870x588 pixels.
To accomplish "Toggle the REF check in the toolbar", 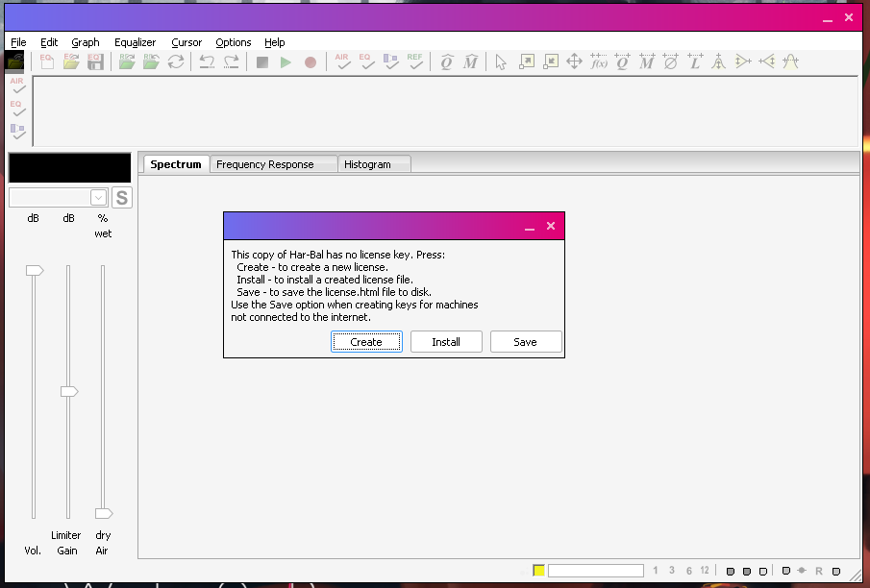I will click(x=415, y=61).
